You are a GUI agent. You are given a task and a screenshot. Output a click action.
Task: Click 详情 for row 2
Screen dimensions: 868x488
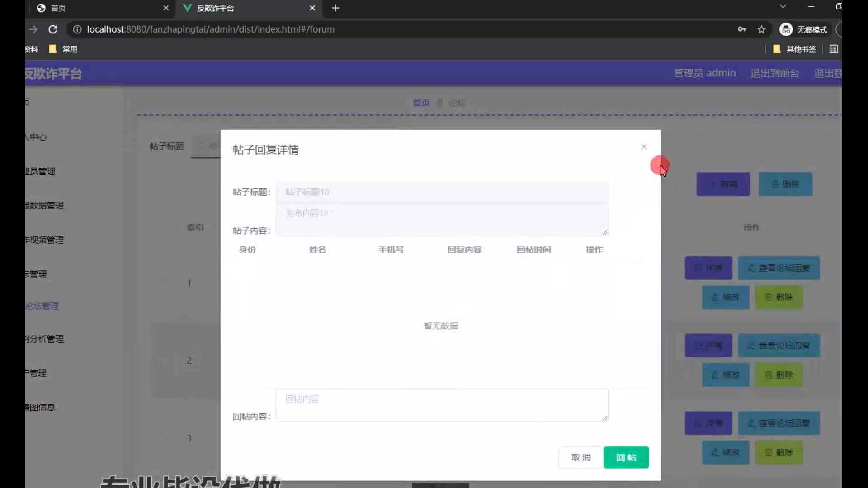click(x=708, y=346)
